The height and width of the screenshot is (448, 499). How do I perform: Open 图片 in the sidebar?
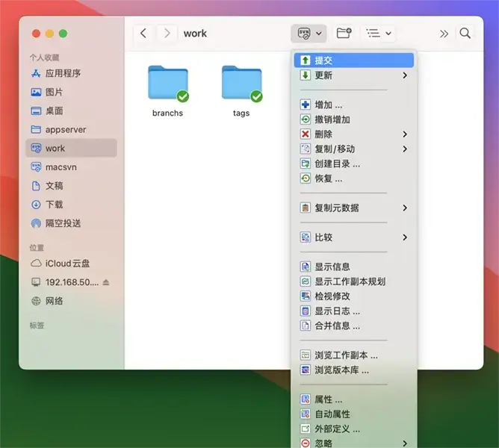pyautogui.click(x=71, y=93)
